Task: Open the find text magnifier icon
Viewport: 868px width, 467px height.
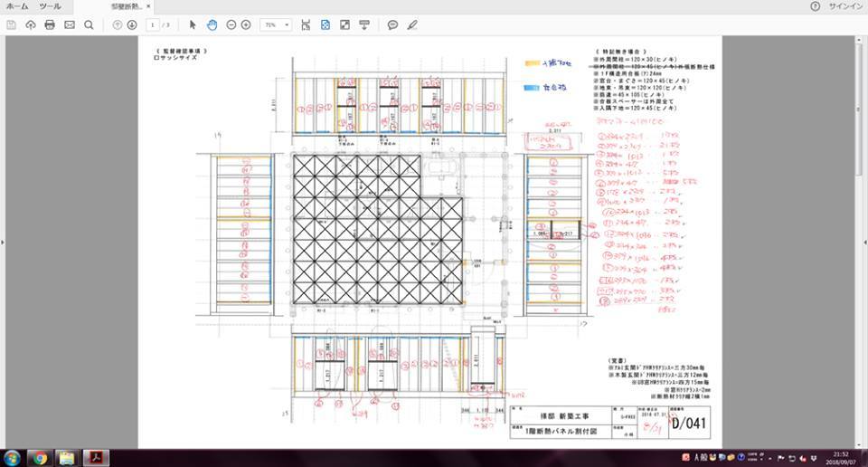Action: pyautogui.click(x=89, y=25)
